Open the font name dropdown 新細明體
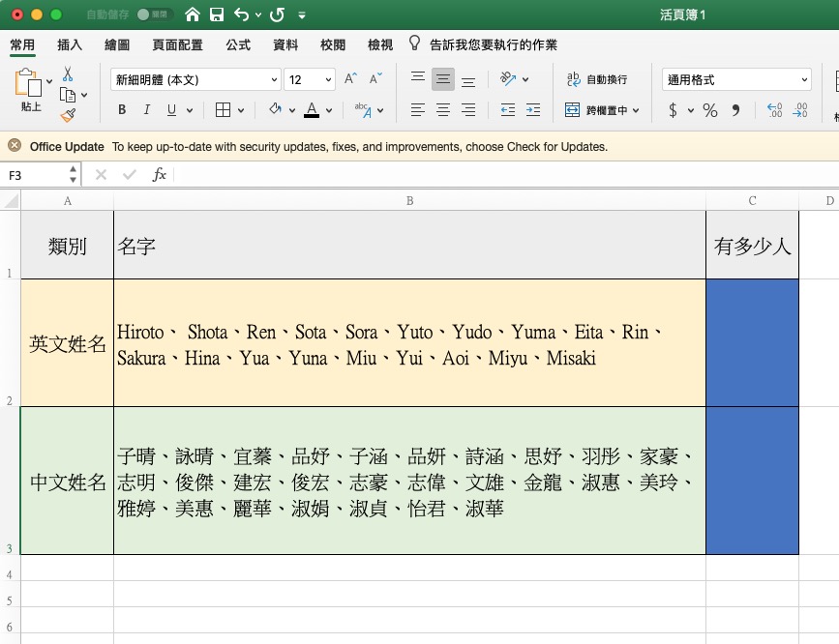839x644 pixels. 195,79
